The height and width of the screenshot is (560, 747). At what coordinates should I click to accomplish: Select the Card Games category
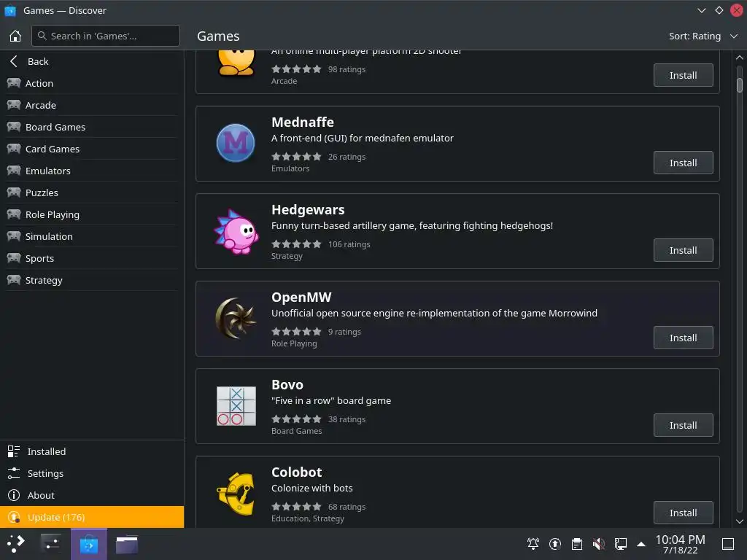[x=92, y=149]
